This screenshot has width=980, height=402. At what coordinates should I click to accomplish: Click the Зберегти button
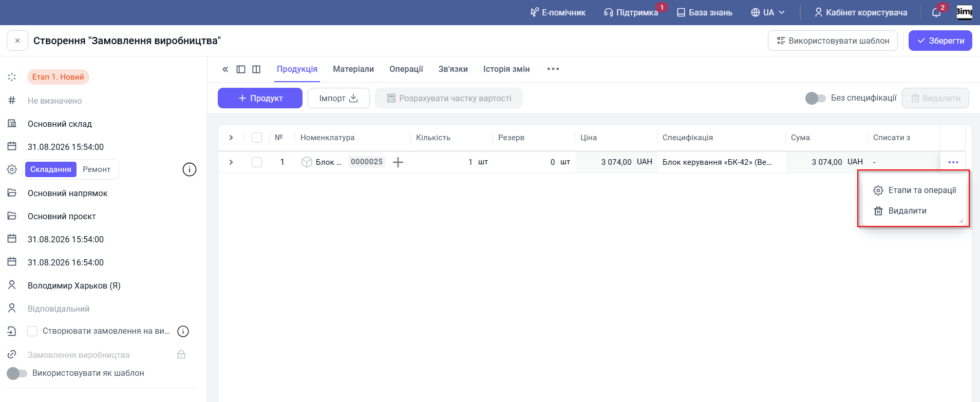[940, 41]
